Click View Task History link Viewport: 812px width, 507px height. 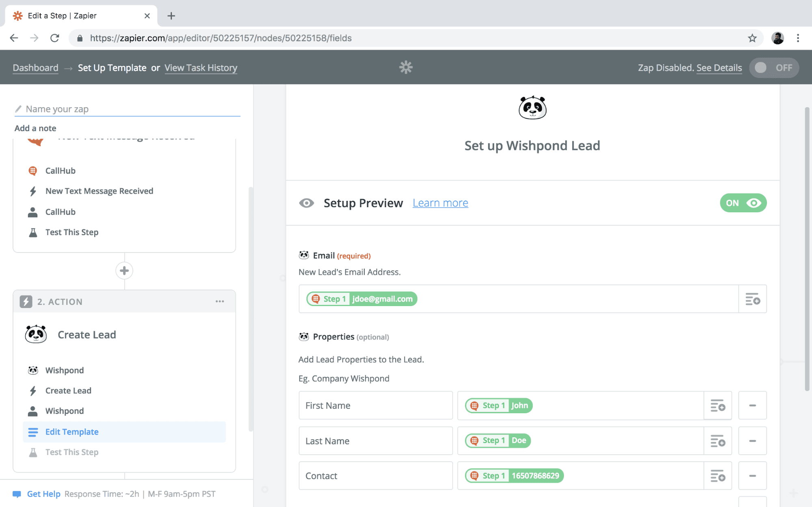pos(201,68)
